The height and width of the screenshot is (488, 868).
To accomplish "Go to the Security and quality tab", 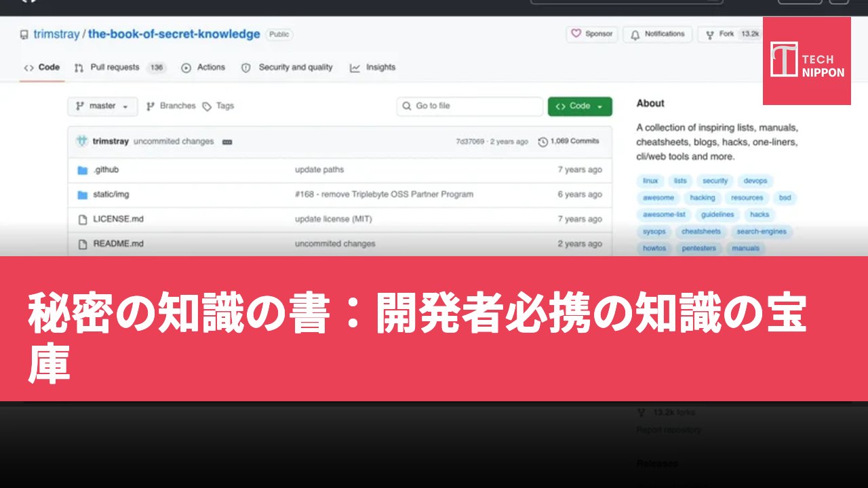I will coord(287,67).
